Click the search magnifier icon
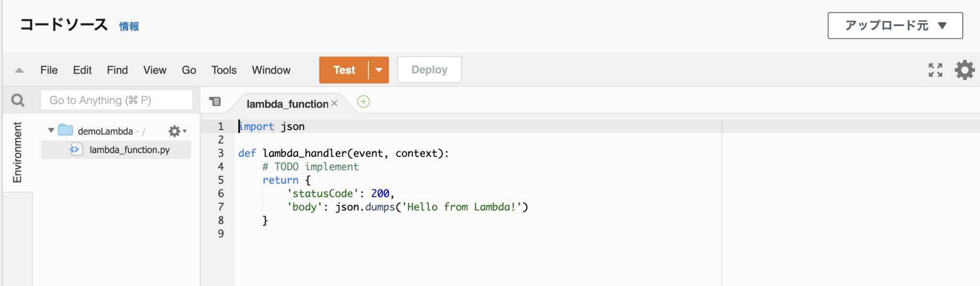980x286 pixels. (x=18, y=100)
